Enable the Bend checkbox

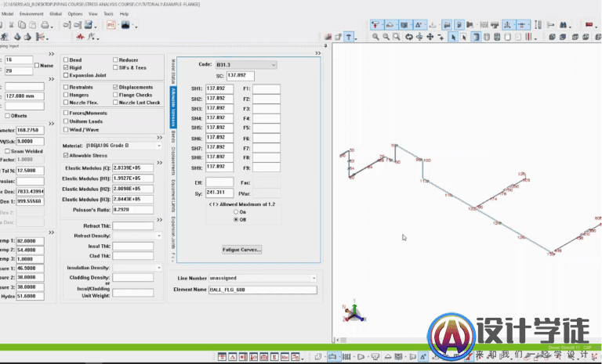click(66, 59)
